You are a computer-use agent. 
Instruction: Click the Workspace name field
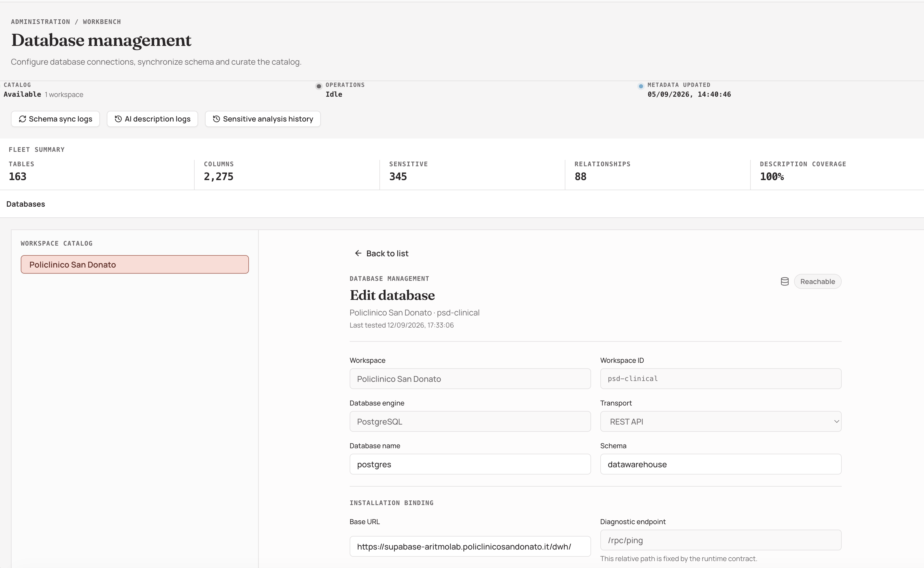[x=470, y=379]
